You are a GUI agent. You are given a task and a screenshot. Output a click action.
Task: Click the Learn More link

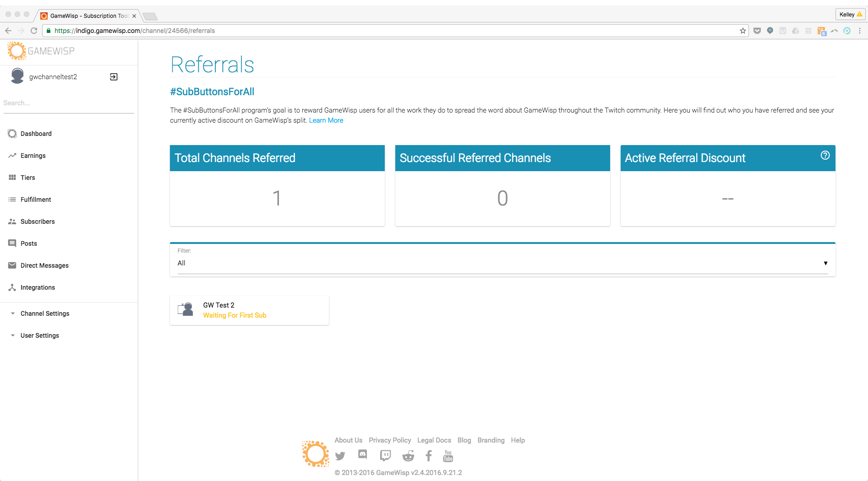coord(326,120)
